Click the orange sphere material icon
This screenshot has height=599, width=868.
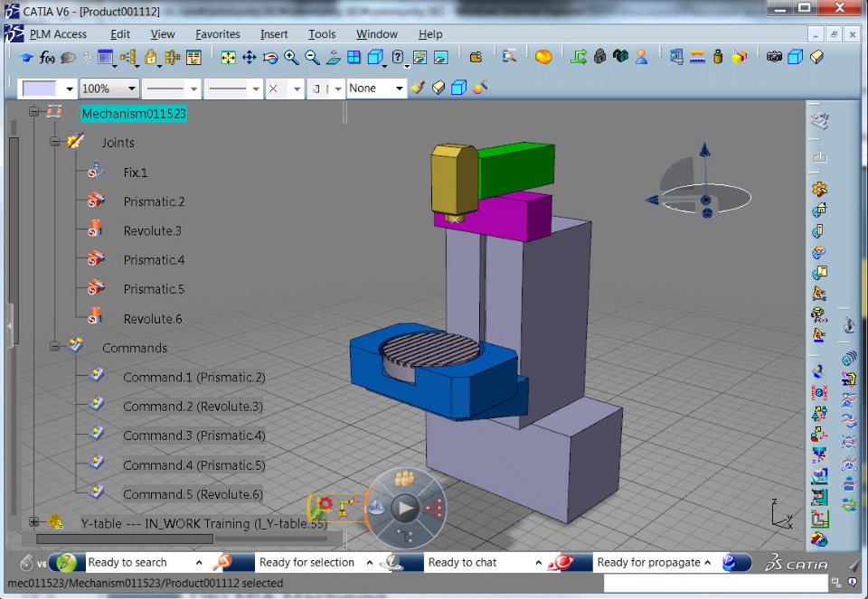coord(543,57)
